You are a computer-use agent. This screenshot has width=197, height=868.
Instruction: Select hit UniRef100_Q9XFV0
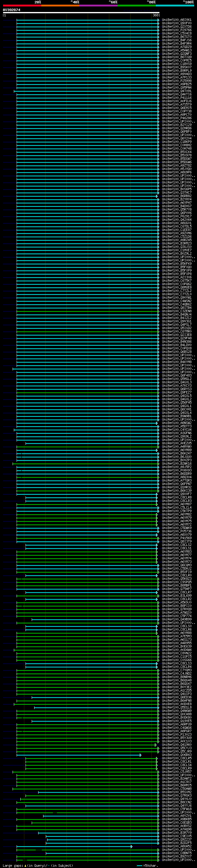(x=176, y=23)
